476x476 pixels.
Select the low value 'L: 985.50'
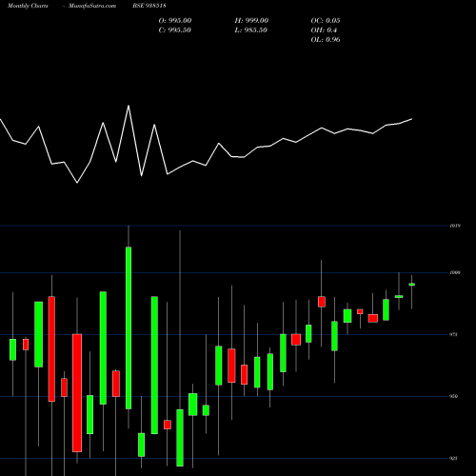(250, 30)
